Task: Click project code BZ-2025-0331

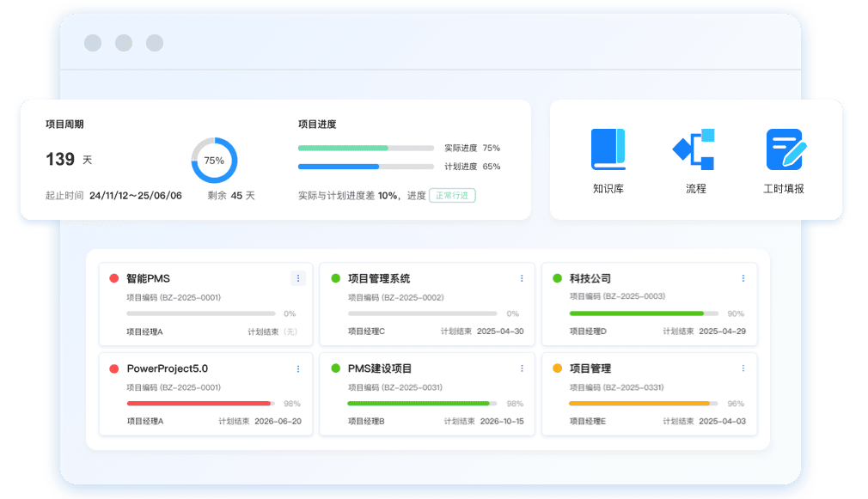Action: (633, 387)
